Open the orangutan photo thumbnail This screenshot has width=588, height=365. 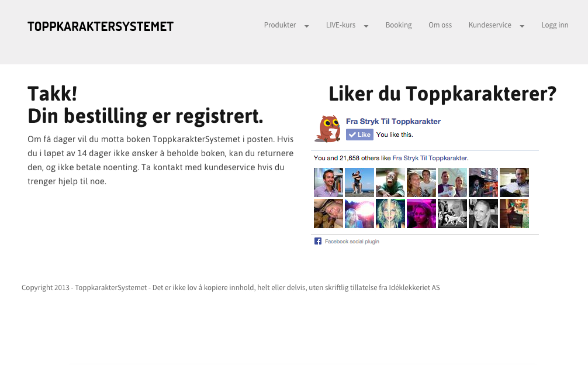point(390,182)
